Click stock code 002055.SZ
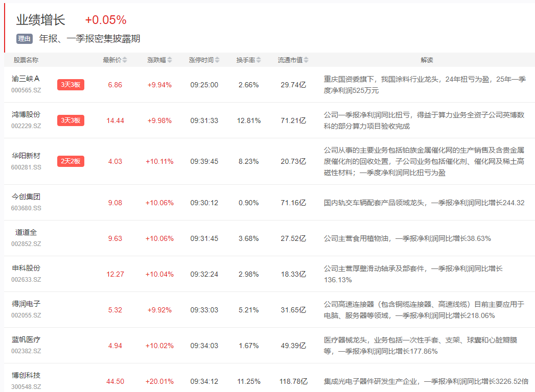Screen dimensions: 535x392 [x=26, y=315]
